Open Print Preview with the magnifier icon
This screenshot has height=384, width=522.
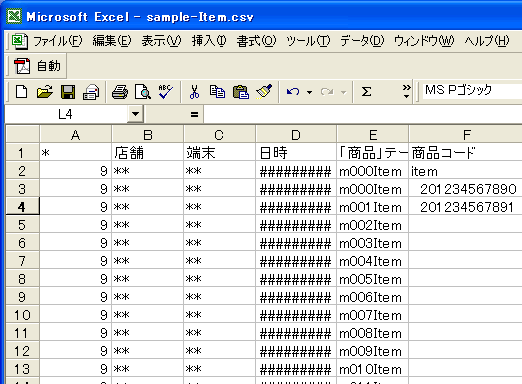143,92
